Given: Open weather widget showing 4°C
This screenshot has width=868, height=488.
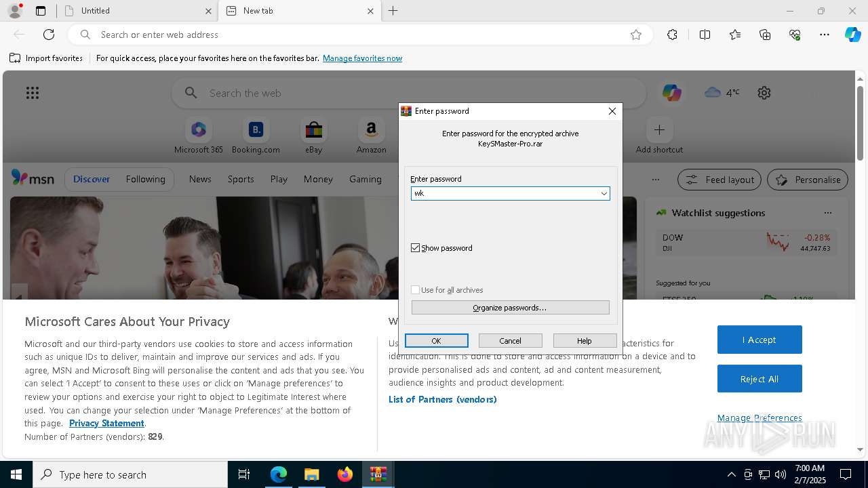Looking at the screenshot, I should (x=722, y=92).
